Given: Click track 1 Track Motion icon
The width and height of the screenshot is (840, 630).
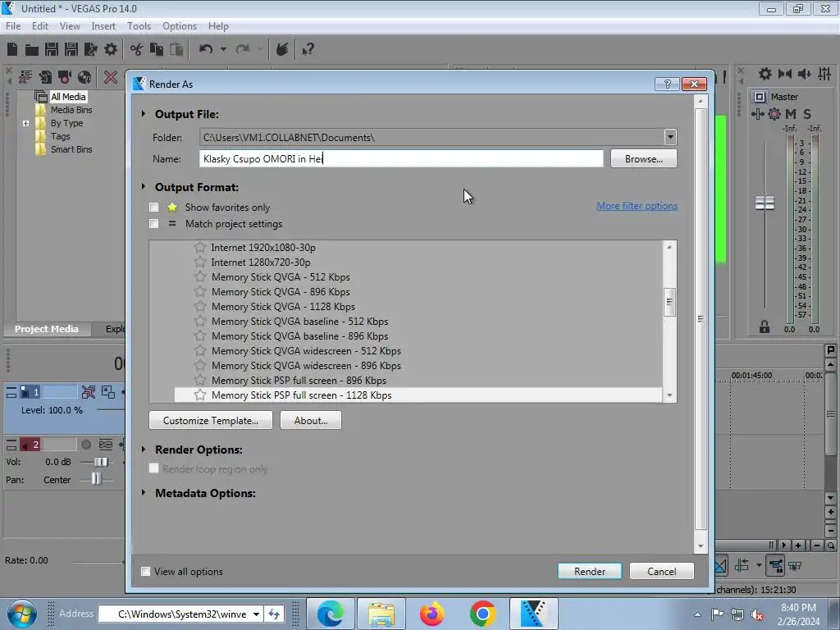Looking at the screenshot, I should point(108,392).
